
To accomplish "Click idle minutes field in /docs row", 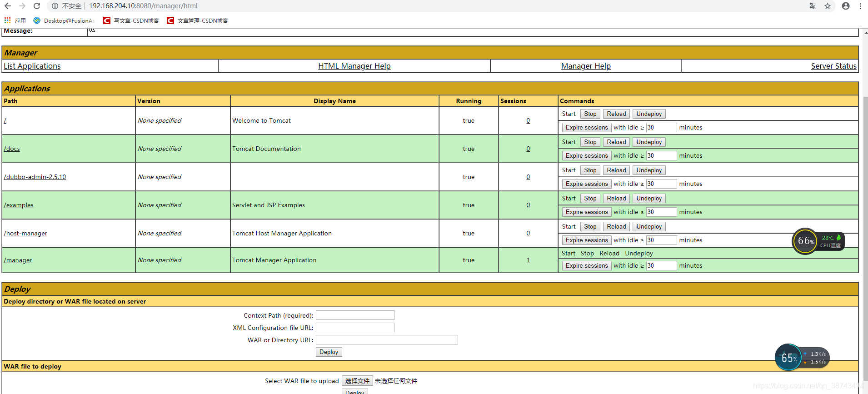I will 661,156.
